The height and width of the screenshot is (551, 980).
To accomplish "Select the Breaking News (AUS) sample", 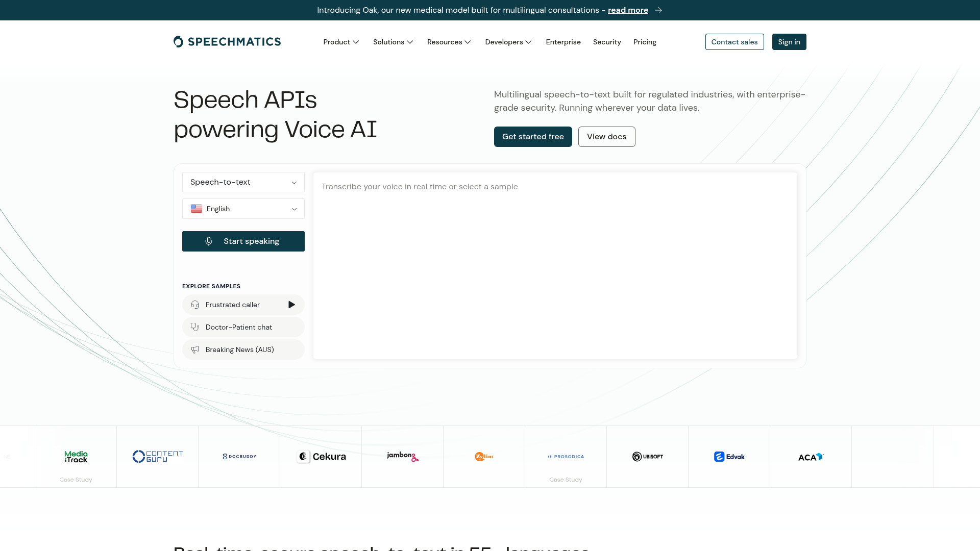I will tap(243, 349).
